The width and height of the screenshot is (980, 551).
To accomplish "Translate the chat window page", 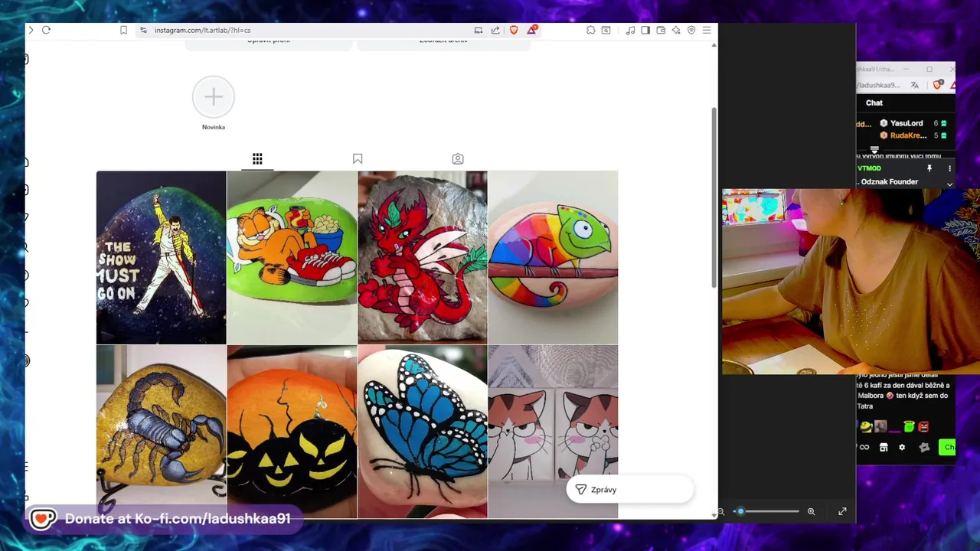I will coord(915,85).
